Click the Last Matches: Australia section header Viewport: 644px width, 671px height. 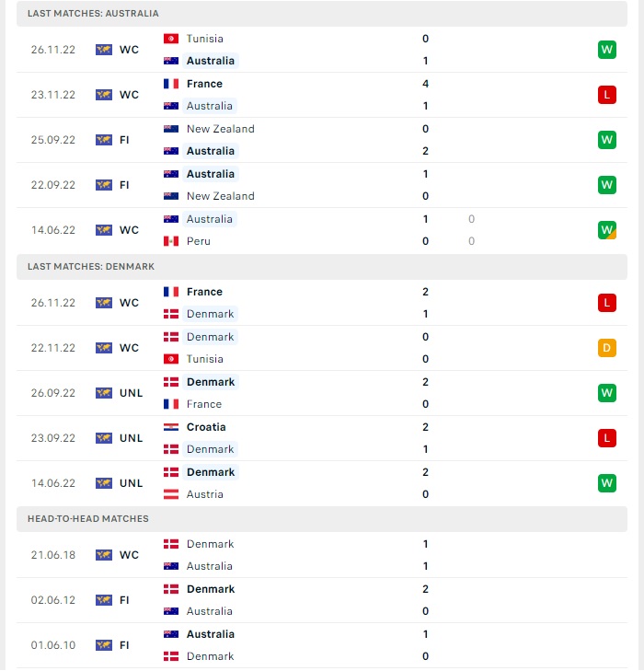coord(322,14)
